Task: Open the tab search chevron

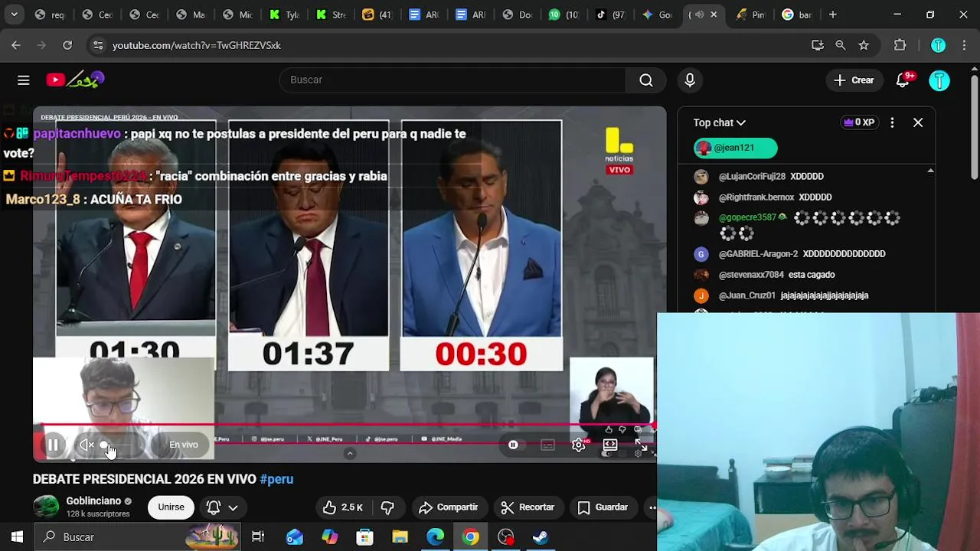Action: 14,15
